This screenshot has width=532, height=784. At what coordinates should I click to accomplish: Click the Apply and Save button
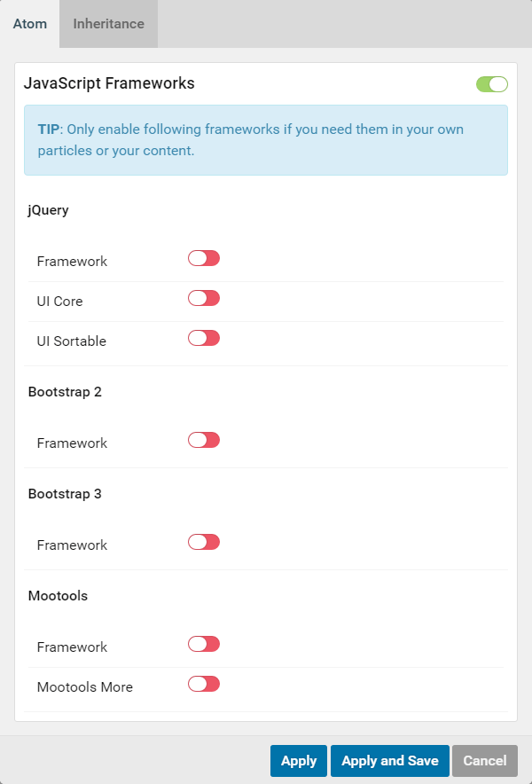[x=389, y=760]
